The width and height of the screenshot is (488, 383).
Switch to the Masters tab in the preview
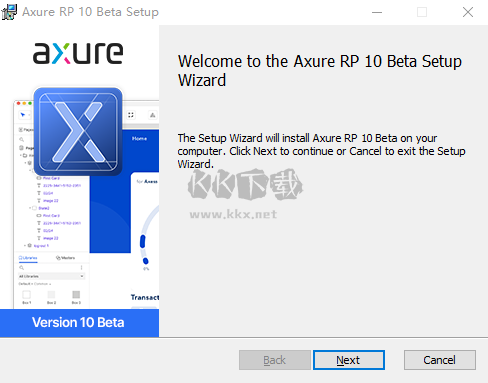65,258
